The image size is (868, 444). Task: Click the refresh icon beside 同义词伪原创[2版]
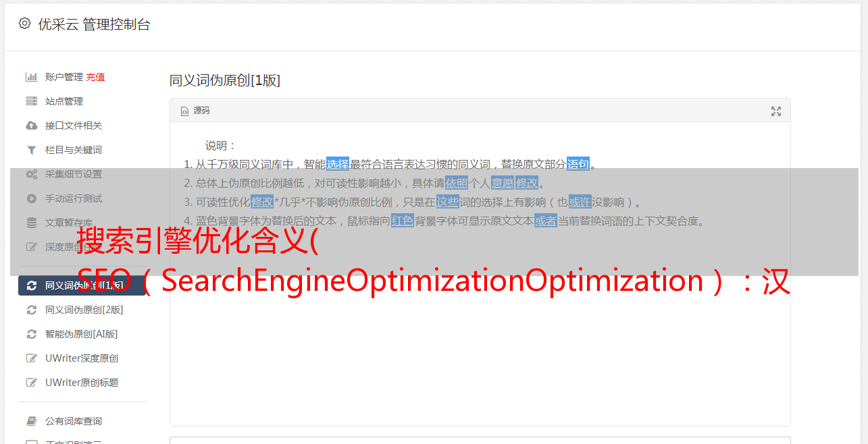point(31,310)
